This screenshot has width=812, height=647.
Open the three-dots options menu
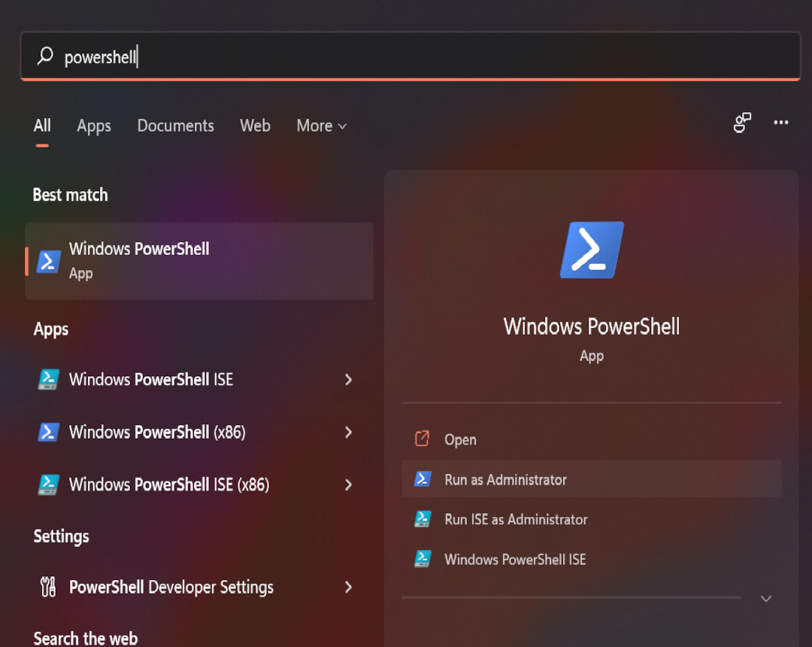point(781,123)
